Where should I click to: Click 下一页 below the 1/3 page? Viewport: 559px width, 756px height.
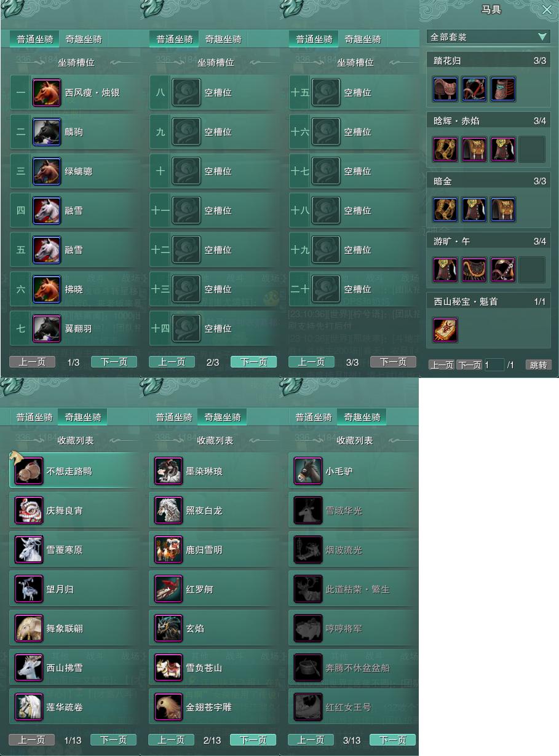(x=114, y=362)
